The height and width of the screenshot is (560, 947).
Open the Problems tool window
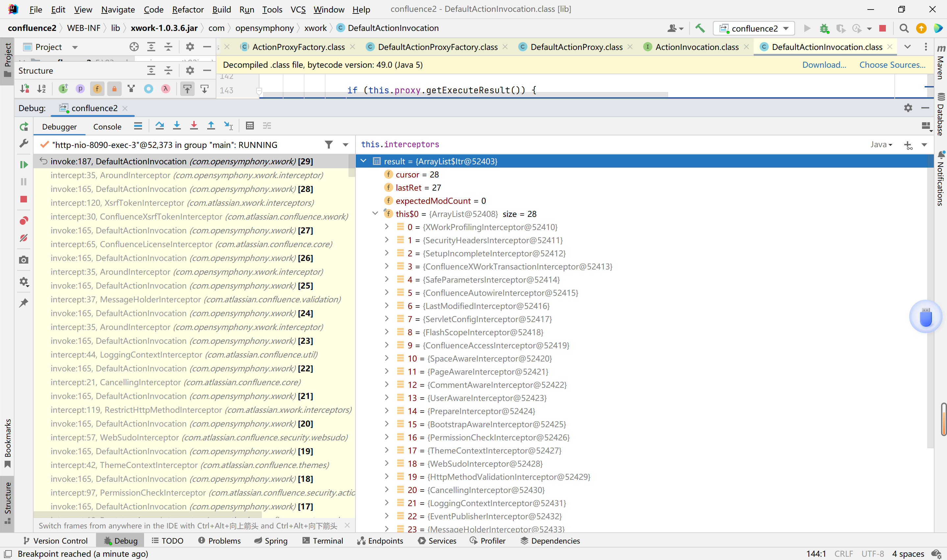tap(219, 541)
